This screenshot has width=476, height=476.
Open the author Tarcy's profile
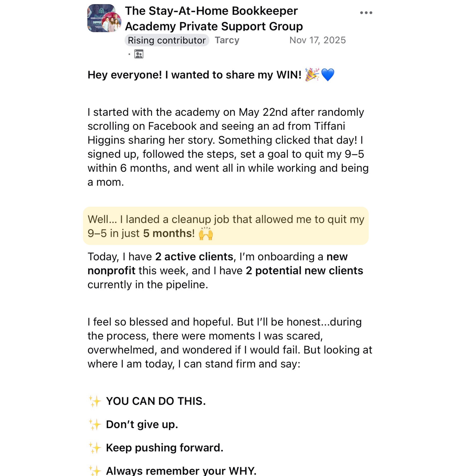(x=227, y=40)
